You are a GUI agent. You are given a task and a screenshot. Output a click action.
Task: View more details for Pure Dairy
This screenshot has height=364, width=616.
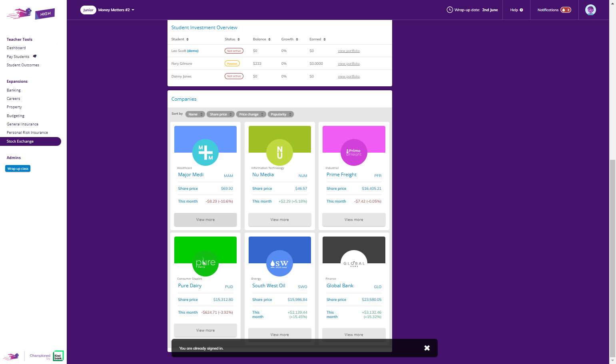point(205,330)
